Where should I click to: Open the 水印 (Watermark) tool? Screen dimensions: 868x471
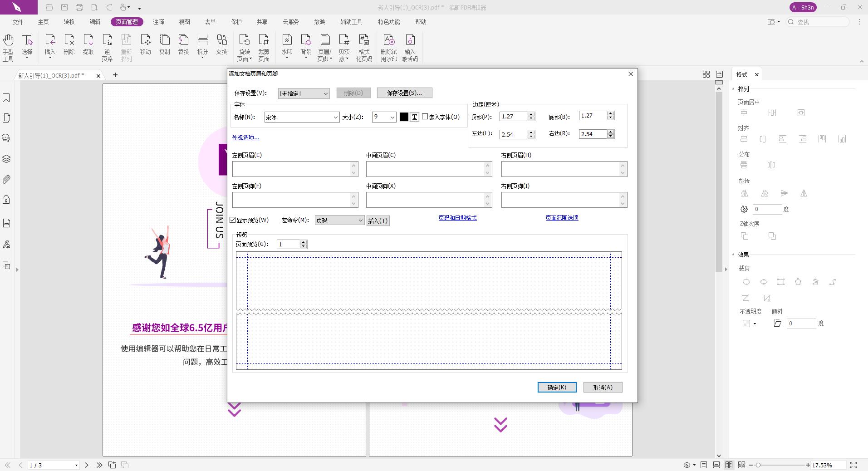[x=286, y=45]
